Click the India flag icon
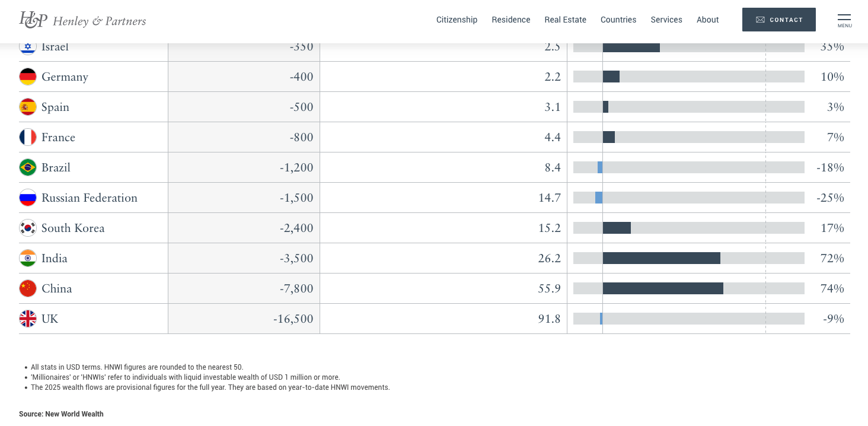The image size is (868, 426). pos(28,258)
